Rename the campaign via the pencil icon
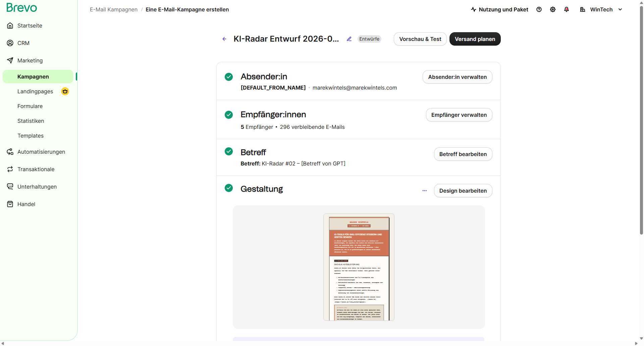This screenshot has height=346, width=644. pos(349,39)
